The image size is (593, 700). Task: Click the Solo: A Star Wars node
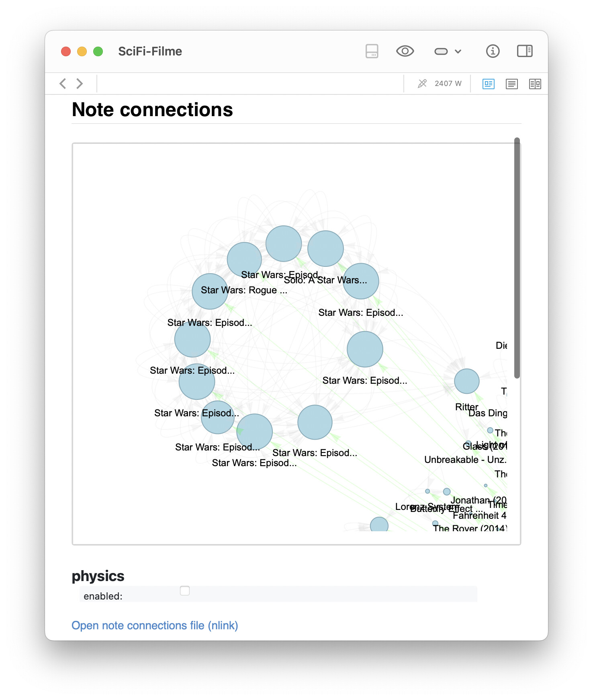325,248
